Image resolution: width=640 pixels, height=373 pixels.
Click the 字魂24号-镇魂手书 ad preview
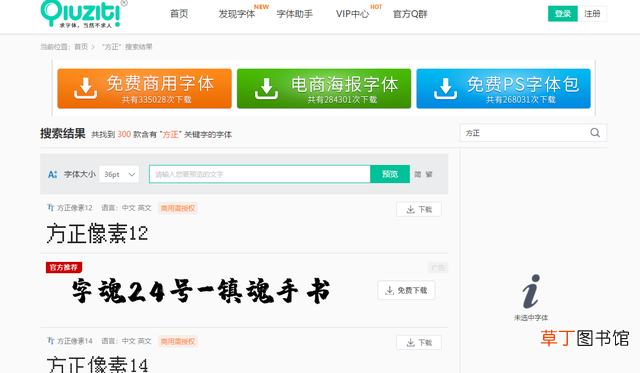[201, 291]
